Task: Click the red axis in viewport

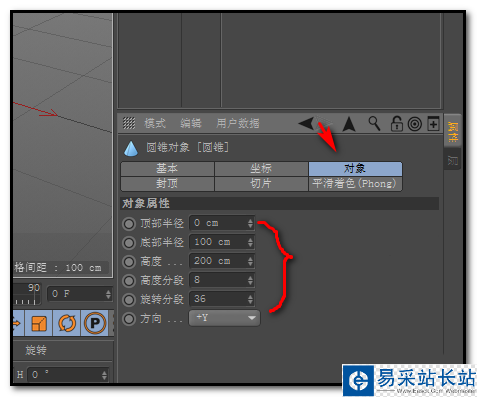Action: coord(35,109)
